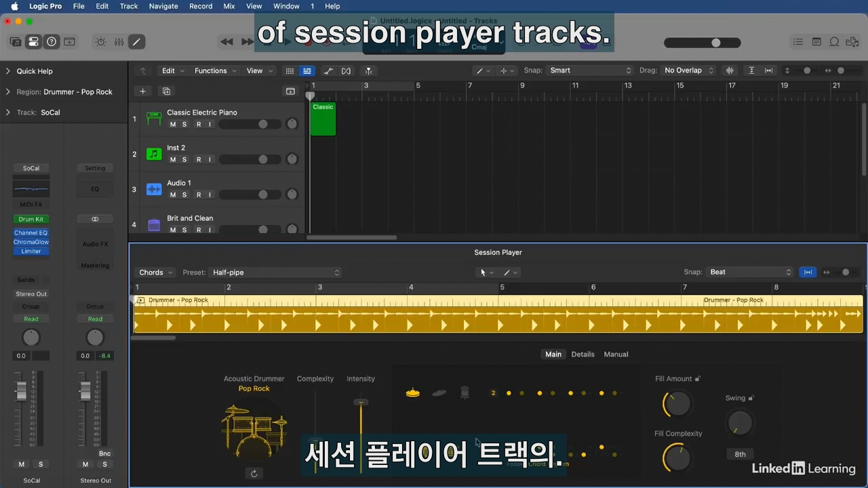
Task: Click the duplicate track icon
Action: (x=166, y=91)
